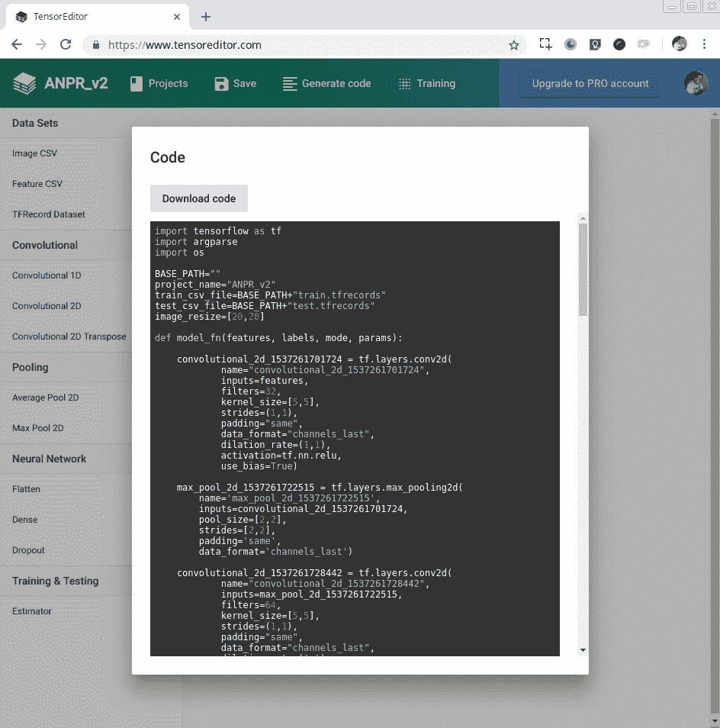Click the TensorEditor layers logo icon
The width and height of the screenshot is (720, 728).
click(x=24, y=83)
